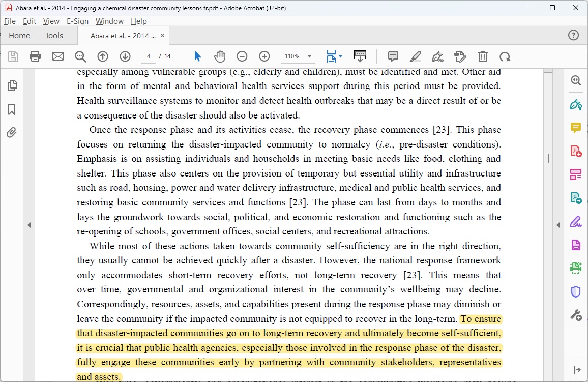588x382 pixels.
Task: Click the Stamp tool icon
Action: (x=460, y=56)
